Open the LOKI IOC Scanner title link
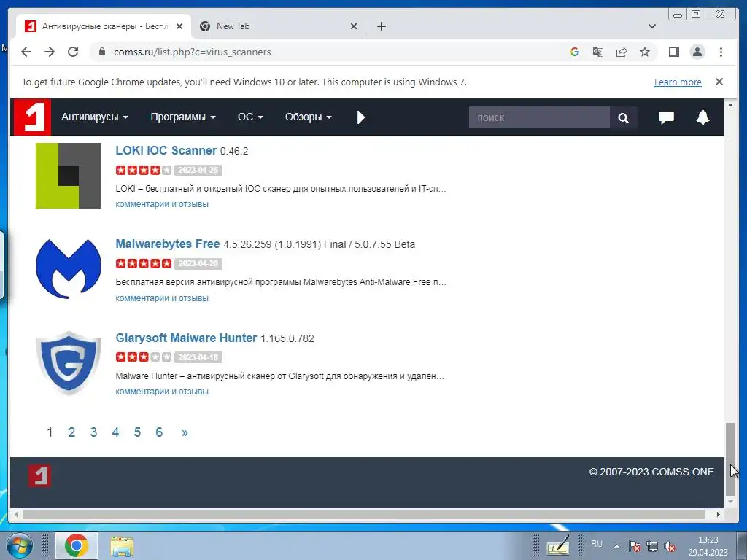This screenshot has width=747, height=560. [x=166, y=150]
